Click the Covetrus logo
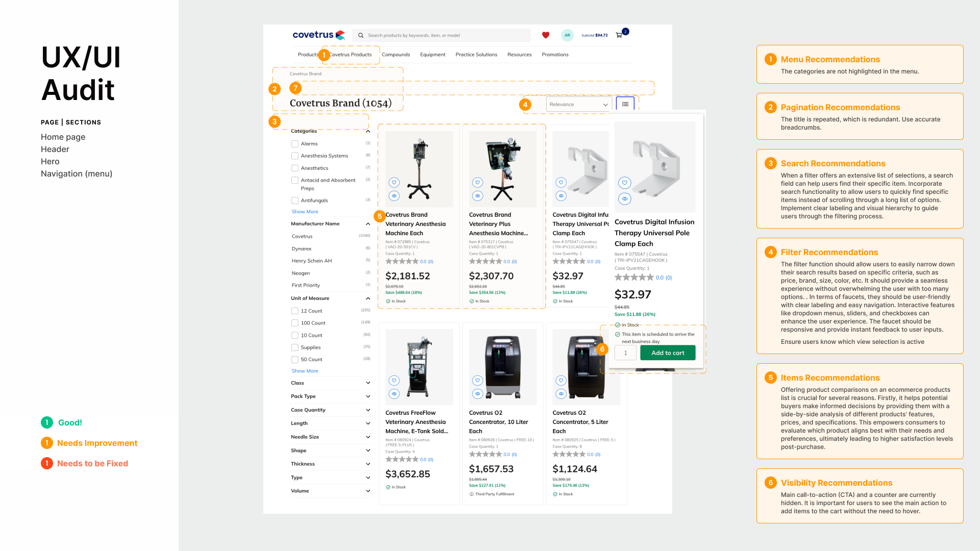 318,35
